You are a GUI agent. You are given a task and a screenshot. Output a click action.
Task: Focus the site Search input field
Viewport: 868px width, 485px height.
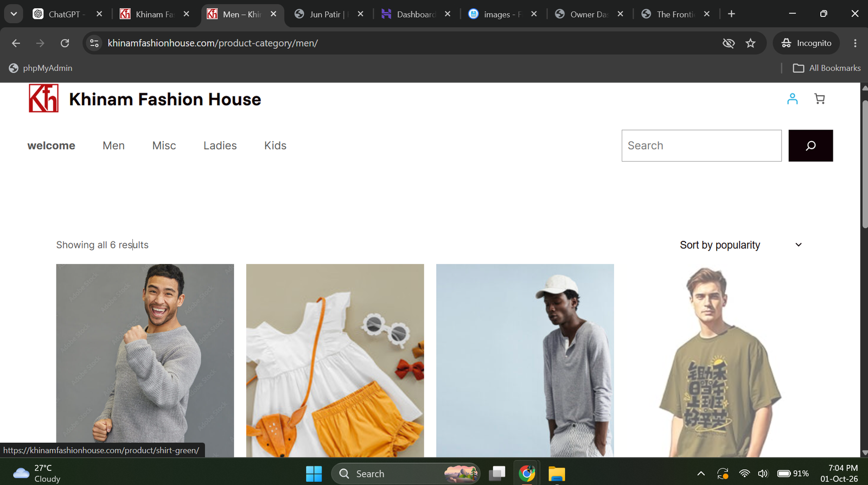point(701,145)
